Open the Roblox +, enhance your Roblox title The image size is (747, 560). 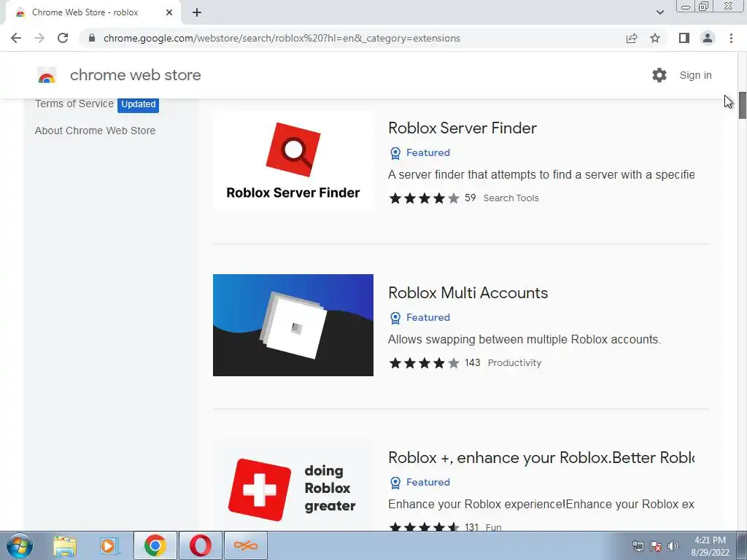coord(541,458)
